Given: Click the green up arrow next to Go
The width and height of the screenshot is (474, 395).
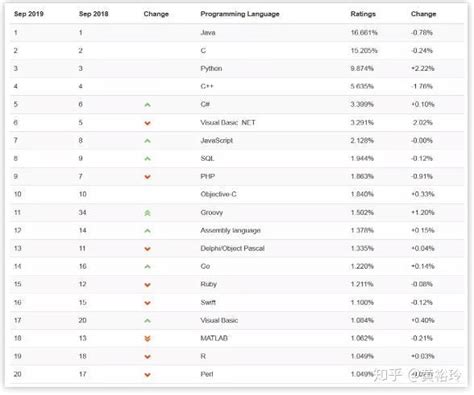Looking at the screenshot, I should [x=147, y=267].
